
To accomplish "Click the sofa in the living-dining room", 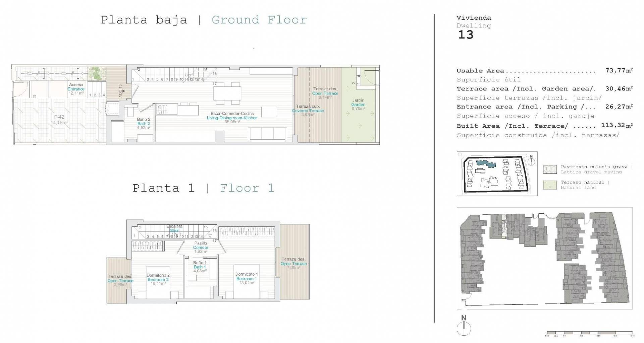I will (267, 134).
